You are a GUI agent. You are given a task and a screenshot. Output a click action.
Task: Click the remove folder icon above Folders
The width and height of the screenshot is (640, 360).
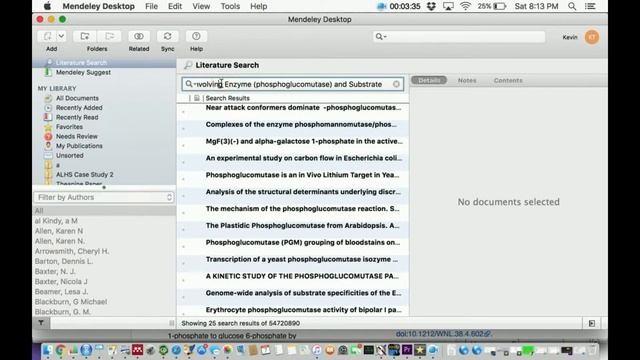coord(109,36)
